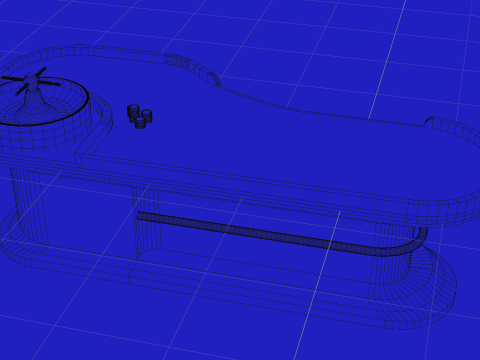Screen dimensions: 480x360
Task: Select the cluster of chip stacks
Action: (x=139, y=116)
